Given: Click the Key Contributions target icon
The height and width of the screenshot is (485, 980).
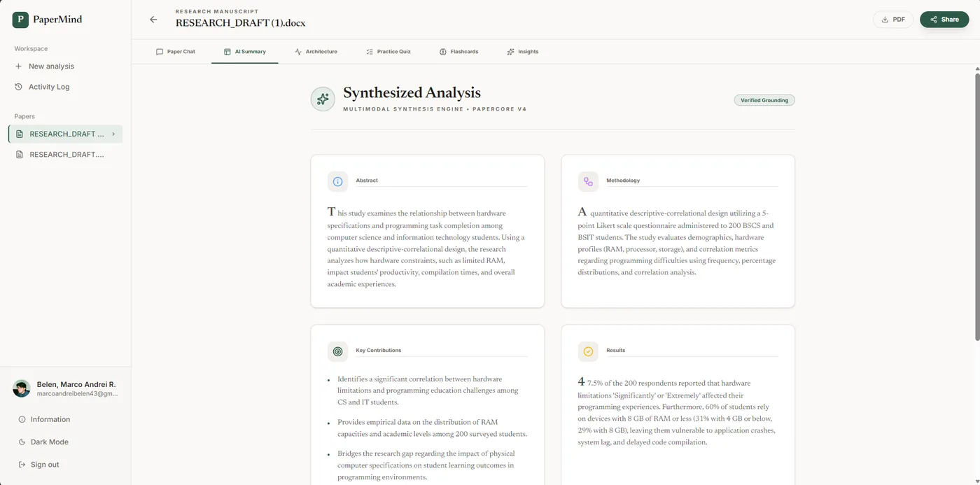Looking at the screenshot, I should tap(337, 351).
